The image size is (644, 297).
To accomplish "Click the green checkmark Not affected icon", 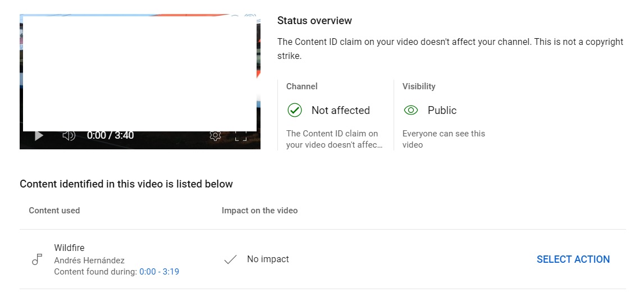I will click(294, 110).
